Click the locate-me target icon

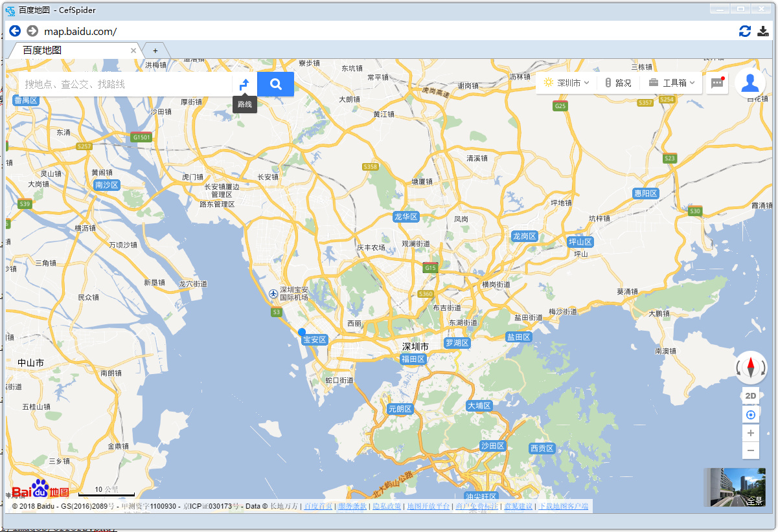(x=751, y=415)
